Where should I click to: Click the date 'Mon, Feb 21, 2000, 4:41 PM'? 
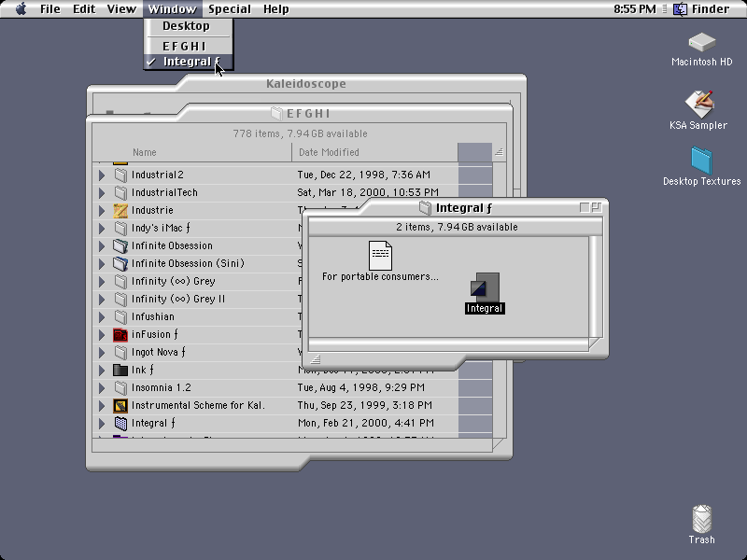[366, 423]
